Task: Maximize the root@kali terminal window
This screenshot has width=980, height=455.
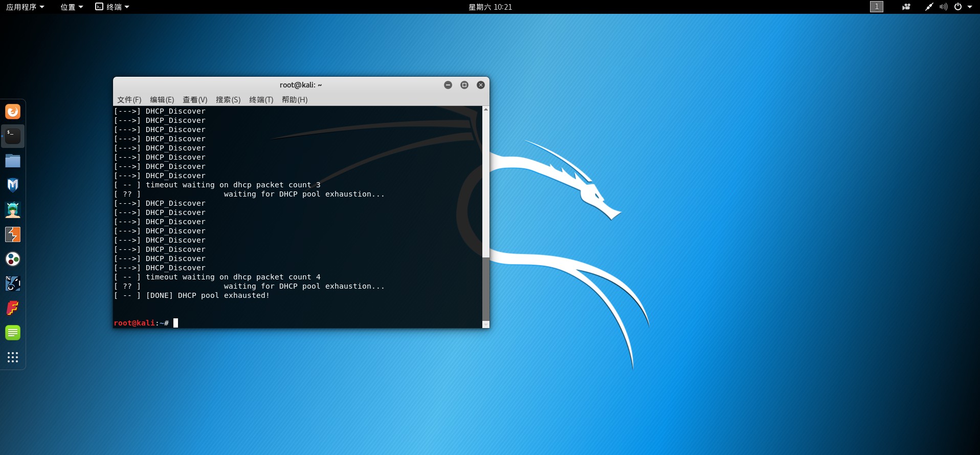Action: (x=464, y=85)
